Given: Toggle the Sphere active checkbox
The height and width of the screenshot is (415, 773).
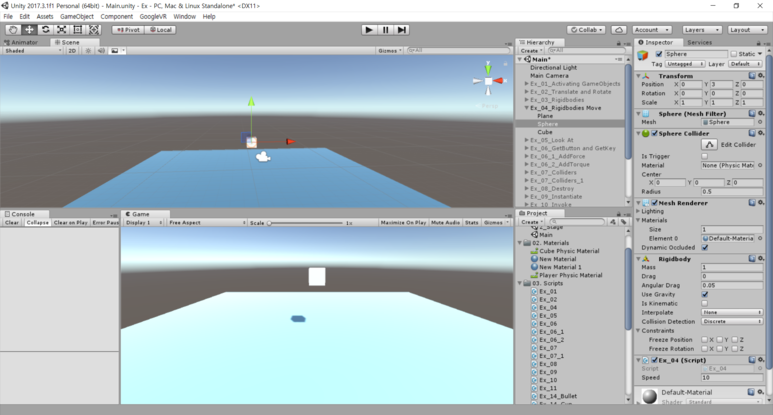Looking at the screenshot, I should click(659, 54).
